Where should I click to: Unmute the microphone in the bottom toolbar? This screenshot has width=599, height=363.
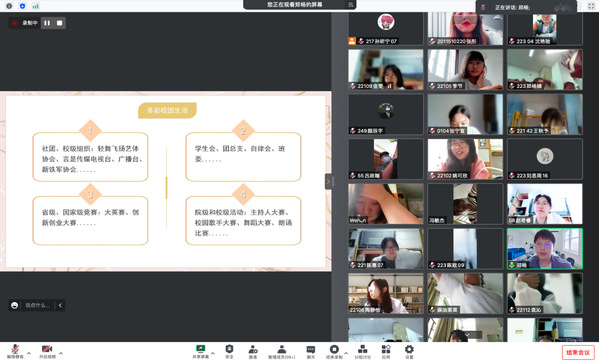point(15,351)
